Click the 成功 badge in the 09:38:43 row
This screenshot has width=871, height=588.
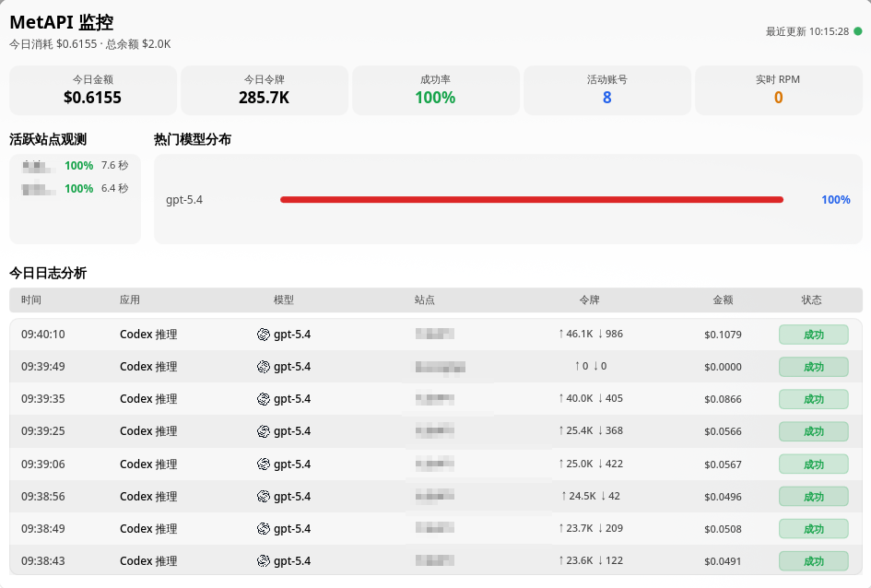(813, 560)
